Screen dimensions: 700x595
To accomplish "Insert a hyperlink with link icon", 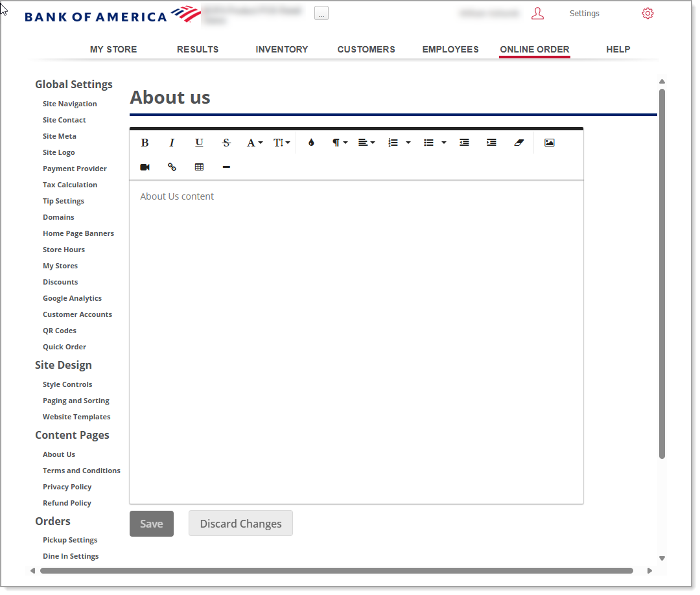I will coord(172,167).
